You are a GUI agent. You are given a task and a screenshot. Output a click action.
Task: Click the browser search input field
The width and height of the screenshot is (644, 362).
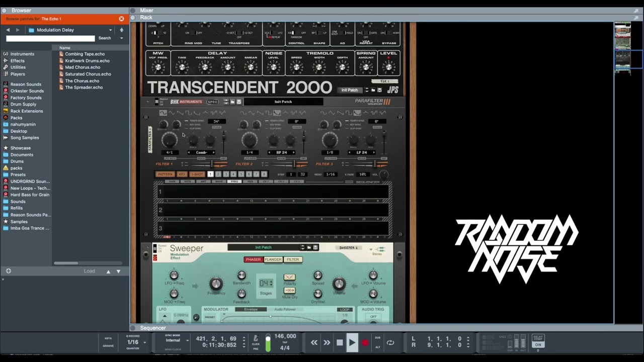coord(50,38)
